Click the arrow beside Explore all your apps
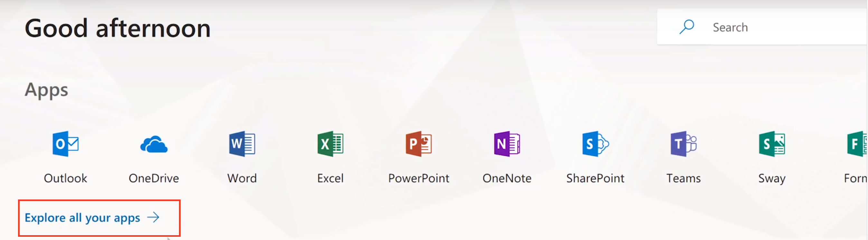868x240 pixels. tap(153, 217)
